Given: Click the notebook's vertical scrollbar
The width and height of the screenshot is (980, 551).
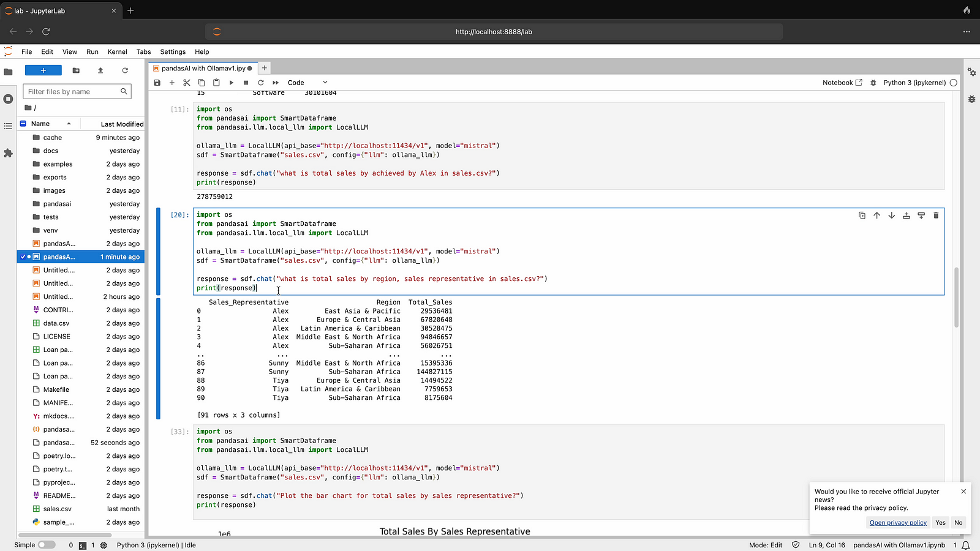Looking at the screenshot, I should coord(956,297).
